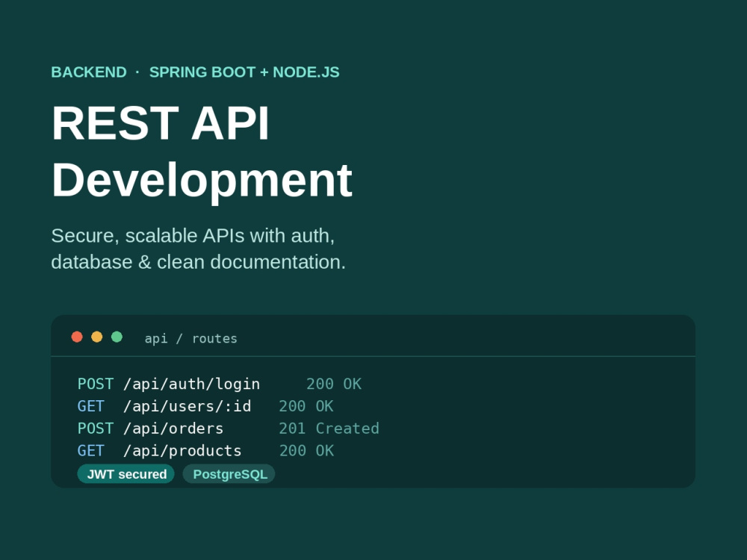Click the '201 Created' status text
747x560 pixels.
(329, 429)
